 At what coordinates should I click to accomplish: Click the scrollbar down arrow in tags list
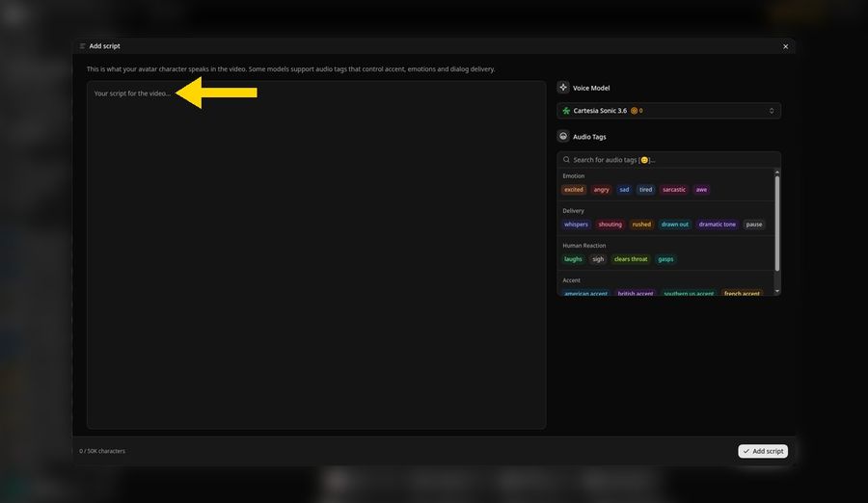(x=777, y=291)
